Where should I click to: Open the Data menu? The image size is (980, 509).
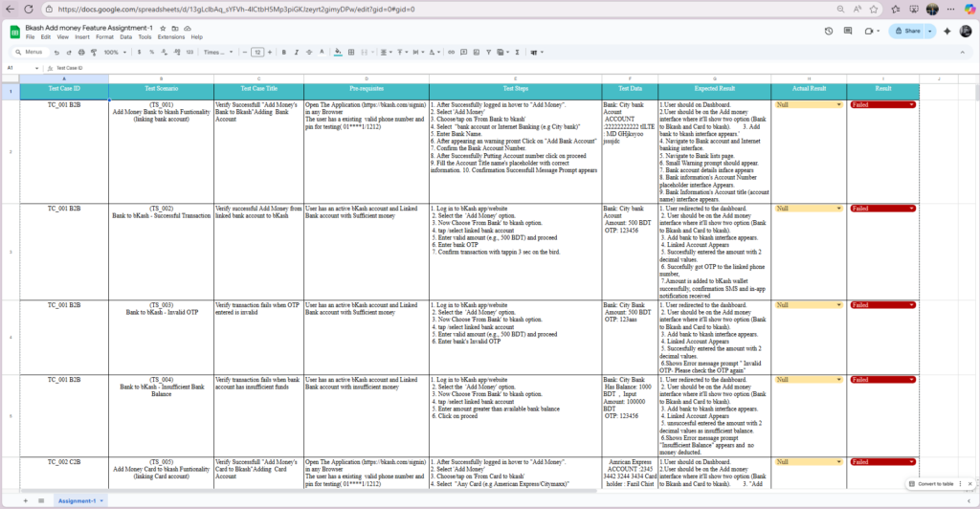pos(125,37)
